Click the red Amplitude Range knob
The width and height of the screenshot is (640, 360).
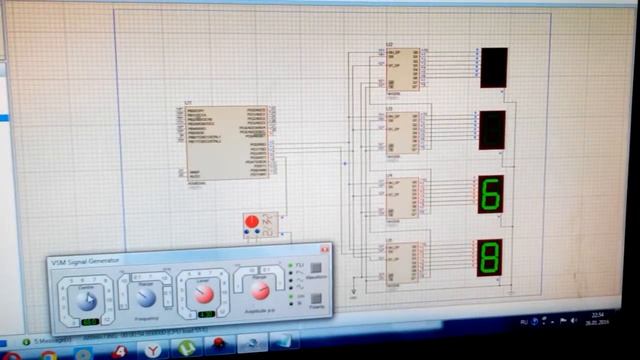260,291
